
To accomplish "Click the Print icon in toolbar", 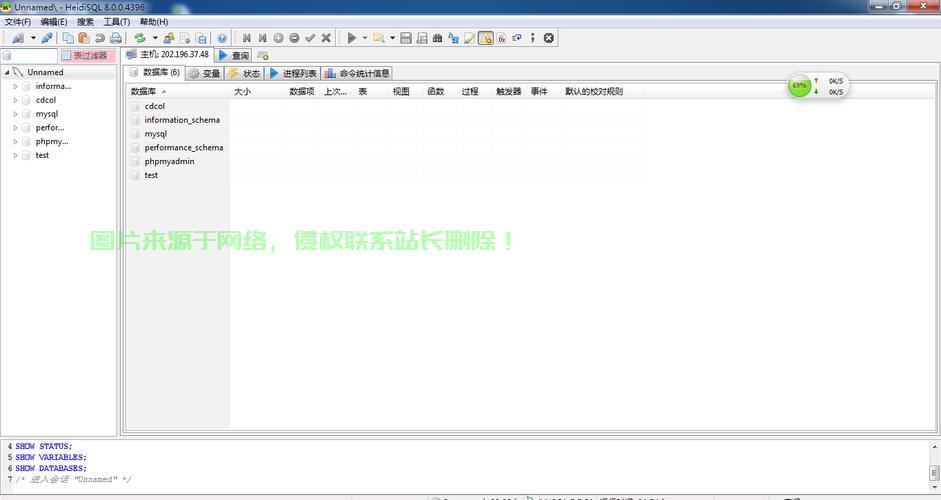I will [115, 38].
